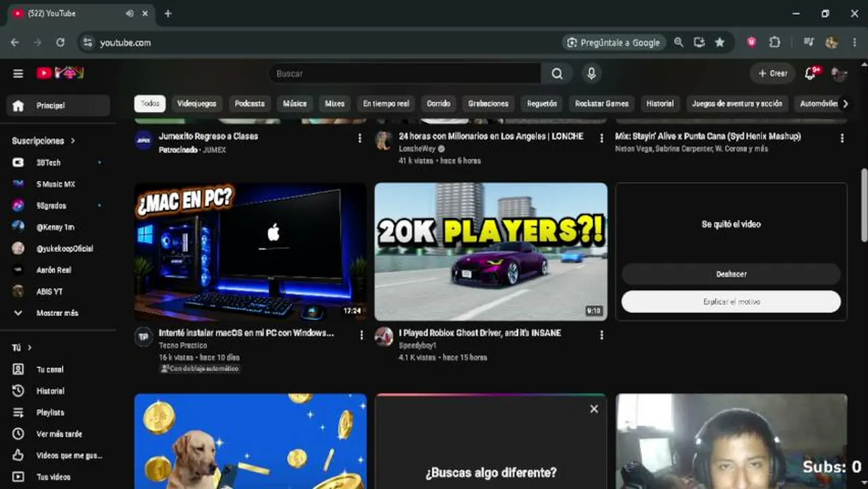The image size is (868, 489).
Task: Mute the tab using the speaker icon
Action: pos(130,14)
